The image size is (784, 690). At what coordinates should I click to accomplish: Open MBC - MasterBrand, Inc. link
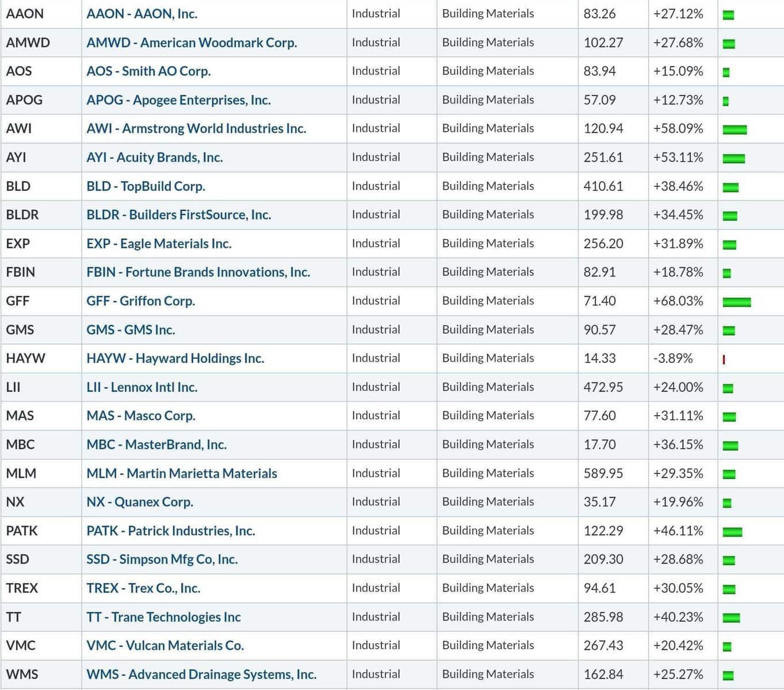[x=156, y=444]
